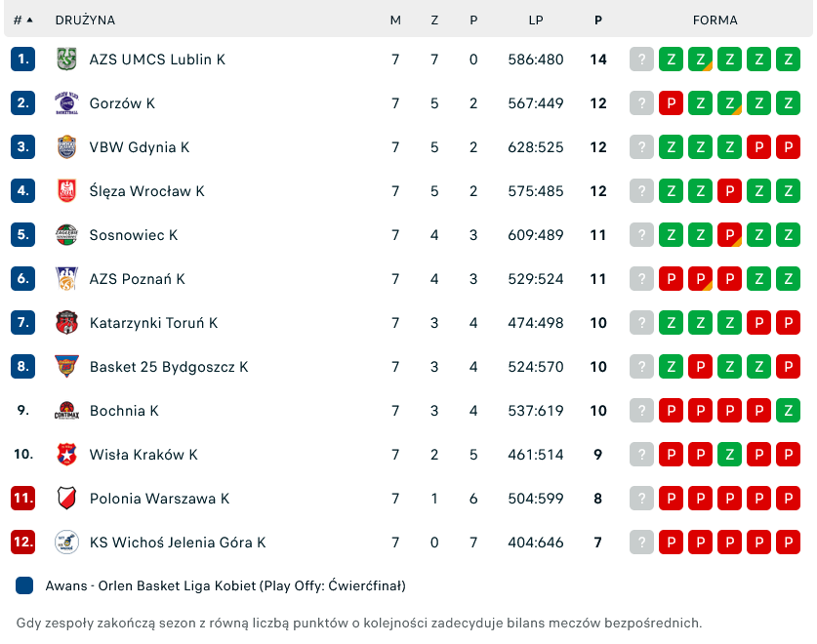Click the Wisła Kraków team crest
Viewport: 817px width, 644px height.
[66, 455]
